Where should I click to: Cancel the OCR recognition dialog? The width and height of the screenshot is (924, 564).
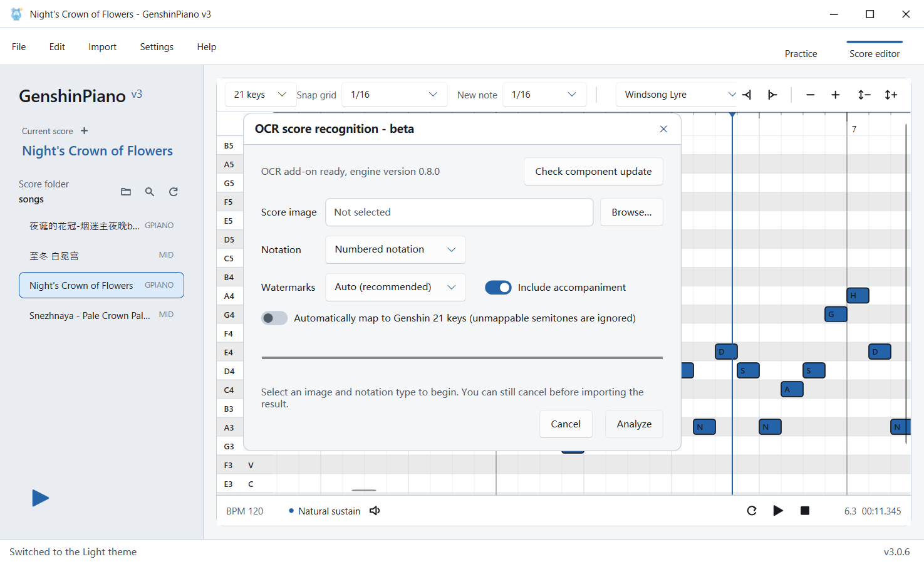pos(566,424)
